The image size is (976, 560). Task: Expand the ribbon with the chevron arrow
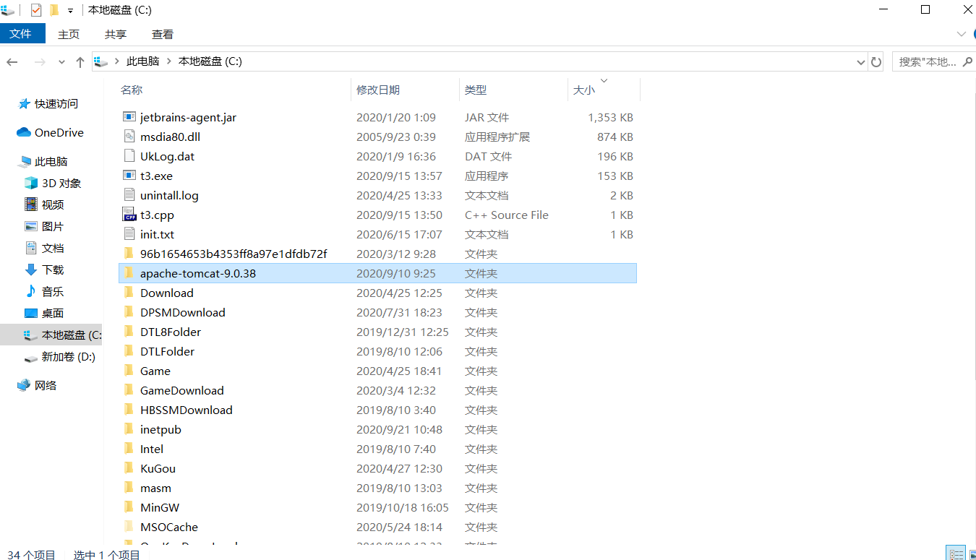[962, 34]
